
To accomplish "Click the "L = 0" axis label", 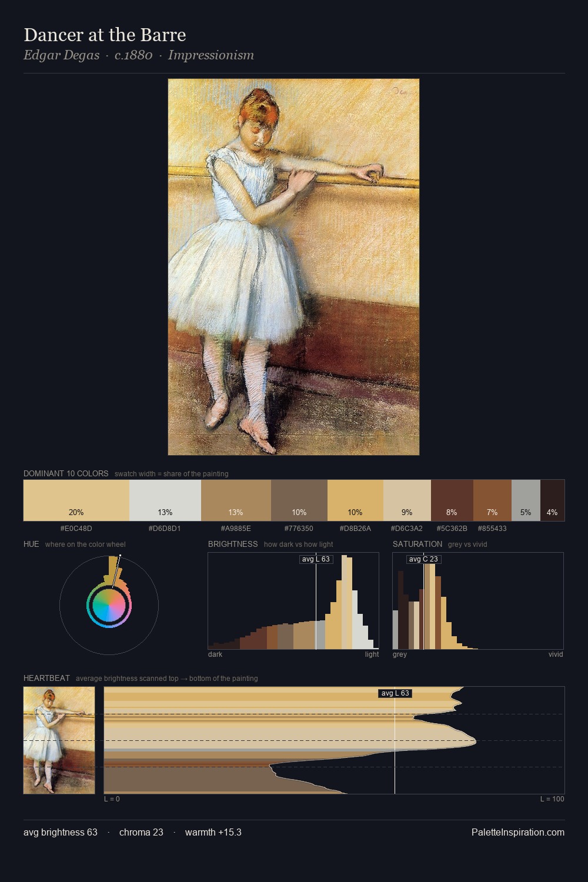I will coord(112,799).
